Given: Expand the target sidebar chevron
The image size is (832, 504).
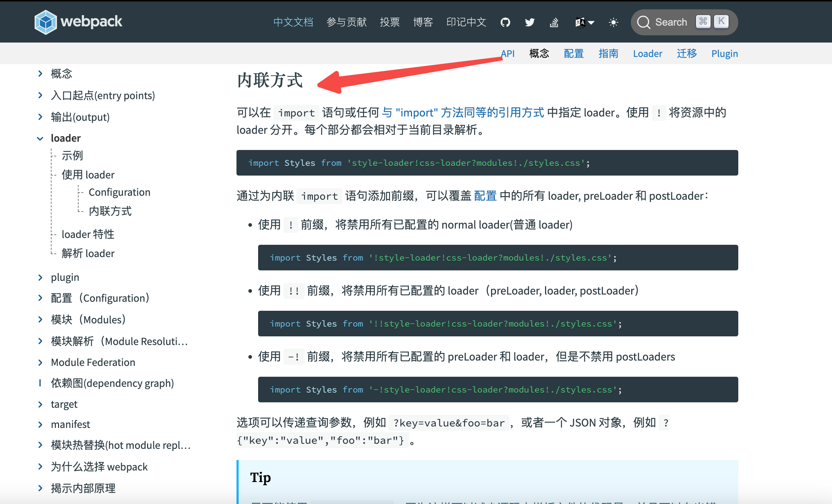Looking at the screenshot, I should pos(40,404).
